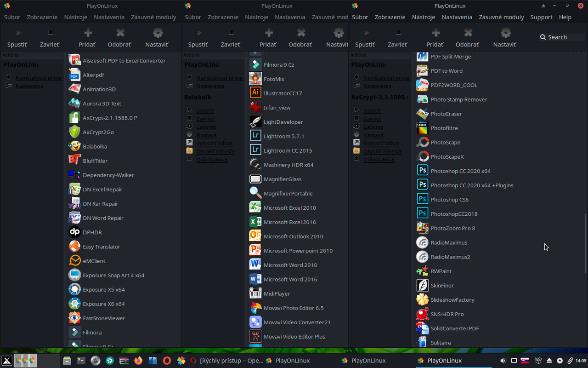Click the 14:05 clock in the taskbar
Screen dimensions: 588x368
tap(581, 361)
